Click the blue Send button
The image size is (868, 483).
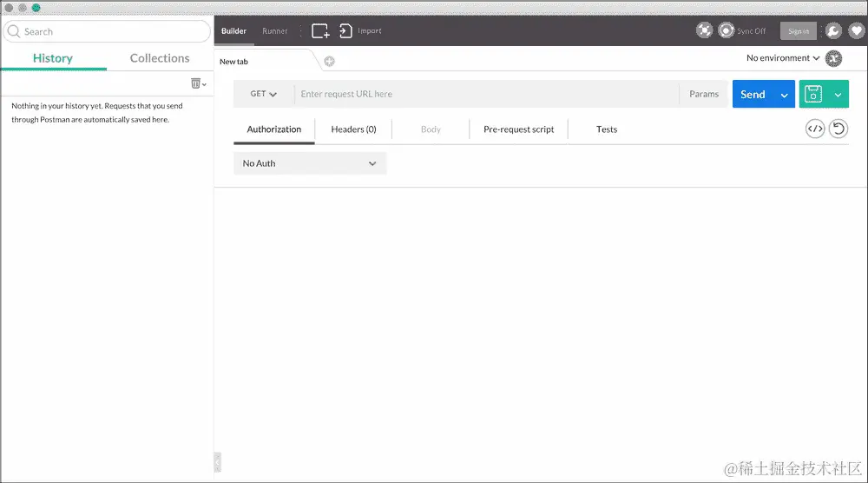coord(753,94)
